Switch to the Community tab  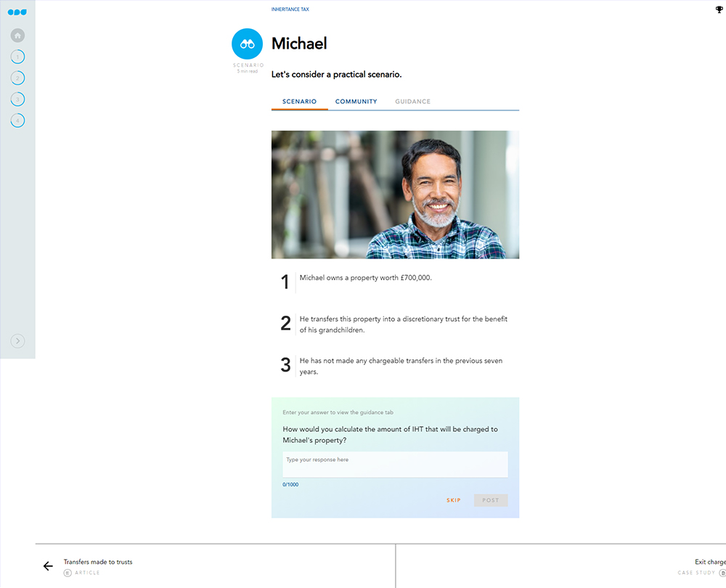pyautogui.click(x=356, y=102)
